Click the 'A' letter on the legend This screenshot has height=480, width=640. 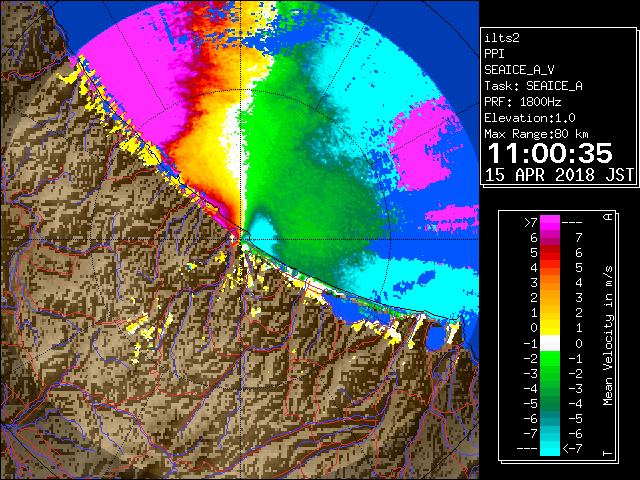608,217
